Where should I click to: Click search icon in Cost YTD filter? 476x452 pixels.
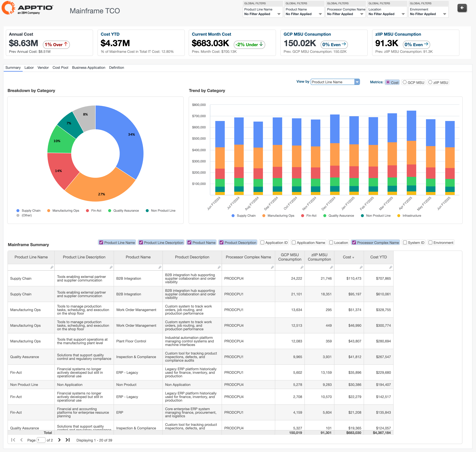tap(390, 267)
